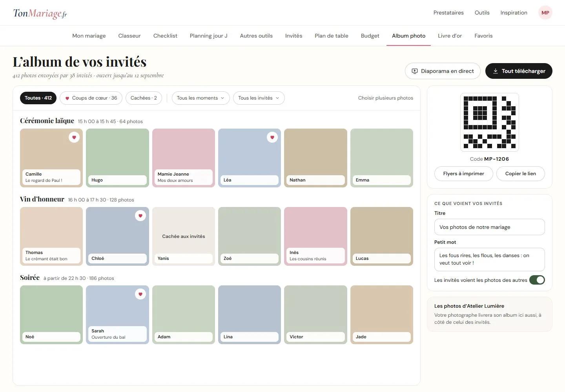565x392 pixels.
Task: Open Prestataires in top navigation
Action: 448,13
